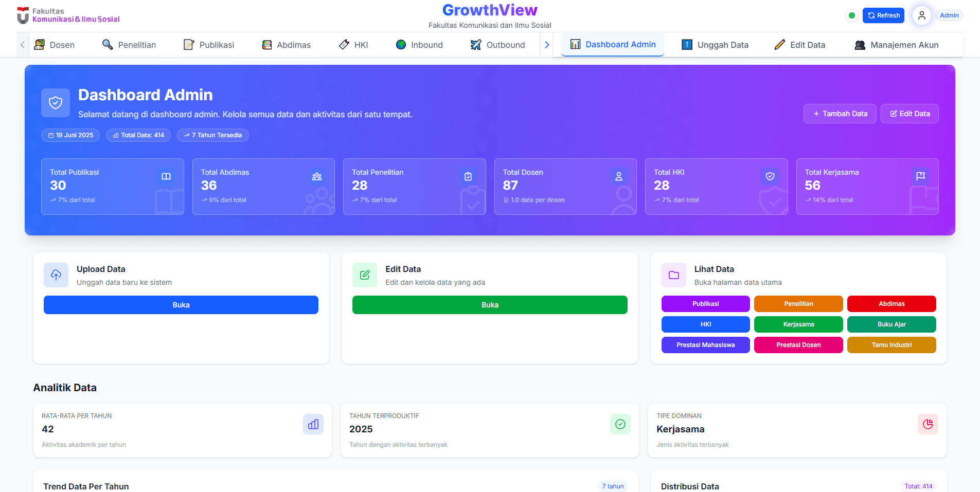Click the bar chart icon on Rata-rata card
980x492 pixels.
click(x=313, y=424)
